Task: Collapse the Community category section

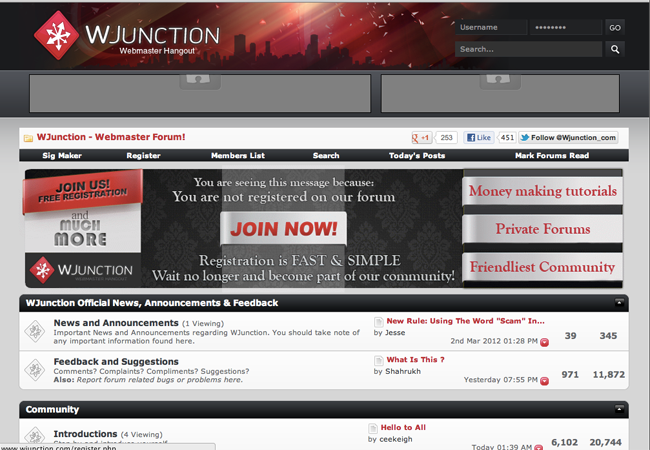Action: (619, 410)
